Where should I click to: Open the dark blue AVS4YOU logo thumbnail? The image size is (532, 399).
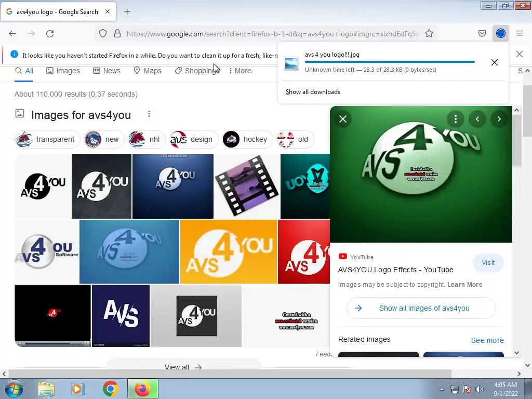(x=172, y=187)
